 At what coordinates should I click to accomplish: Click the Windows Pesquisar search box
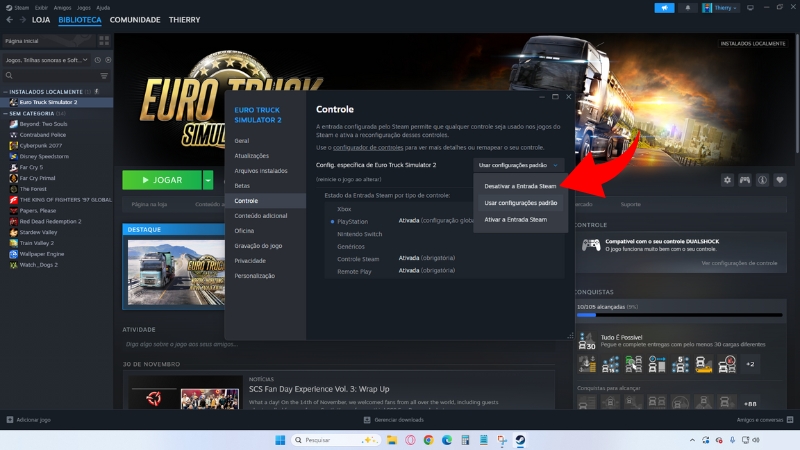click(x=336, y=440)
